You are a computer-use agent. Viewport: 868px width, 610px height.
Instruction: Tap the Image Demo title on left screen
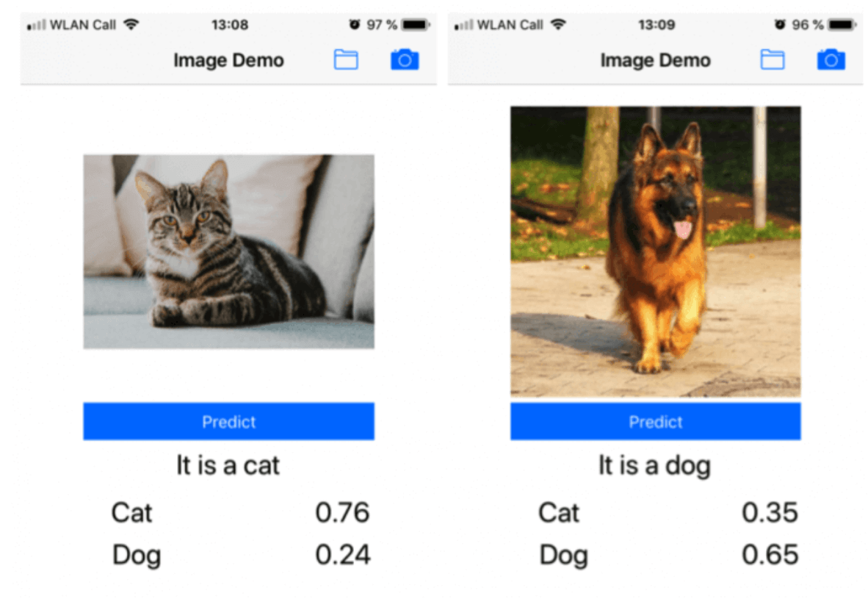coord(228,60)
